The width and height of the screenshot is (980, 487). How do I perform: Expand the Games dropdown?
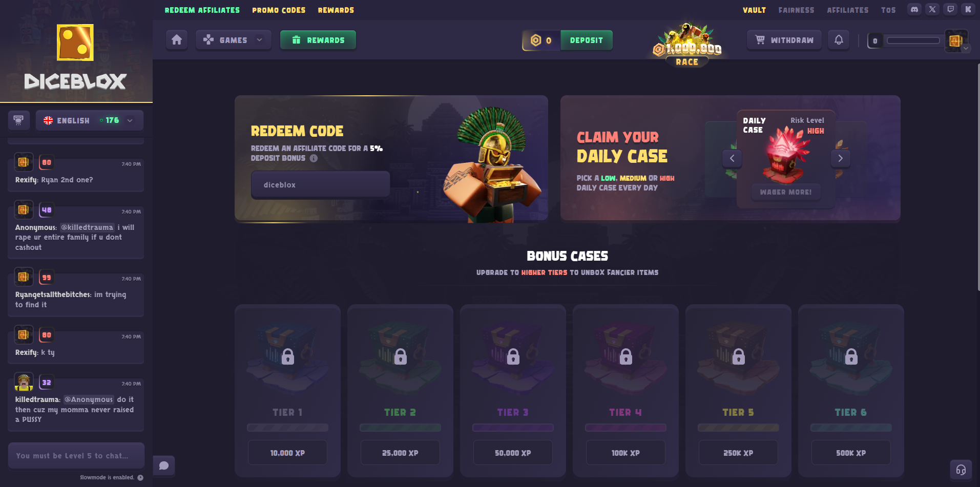pos(233,40)
